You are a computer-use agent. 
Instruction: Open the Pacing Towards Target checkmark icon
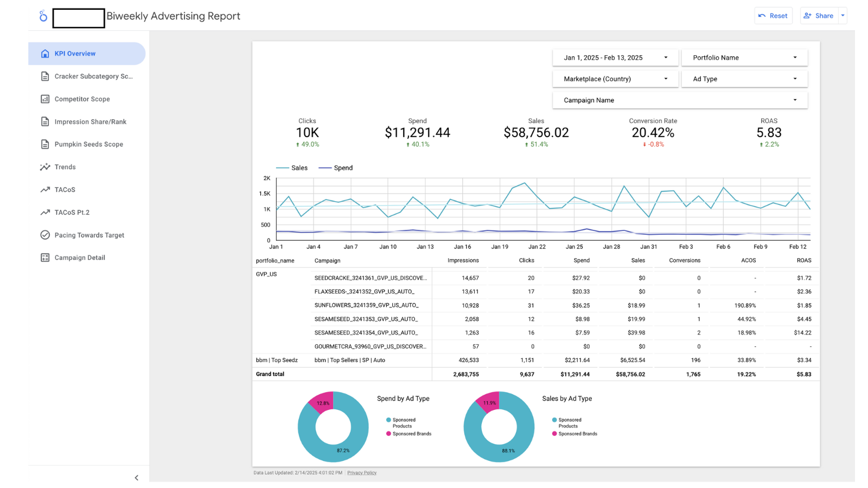pos(45,235)
